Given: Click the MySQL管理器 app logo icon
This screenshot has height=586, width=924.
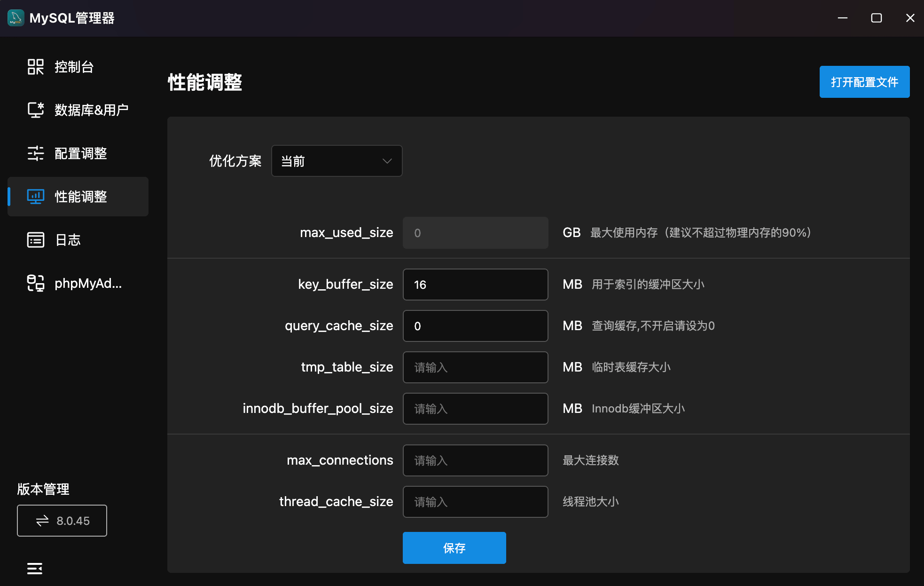Looking at the screenshot, I should click(x=16, y=18).
